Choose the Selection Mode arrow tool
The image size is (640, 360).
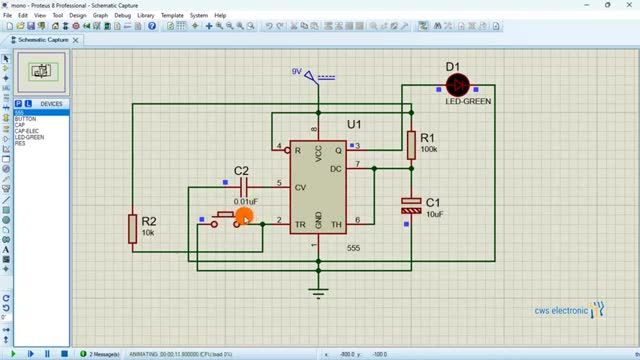pos(6,59)
